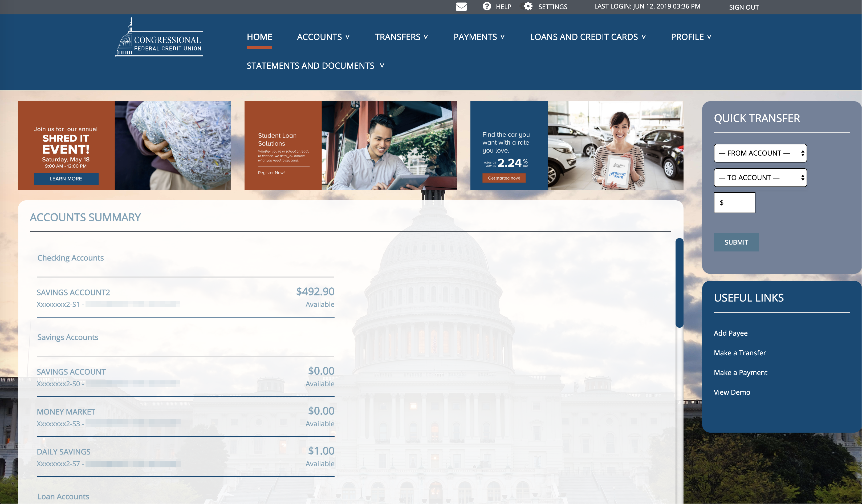Click Get started now on car loan banner
862x504 pixels.
(504, 178)
